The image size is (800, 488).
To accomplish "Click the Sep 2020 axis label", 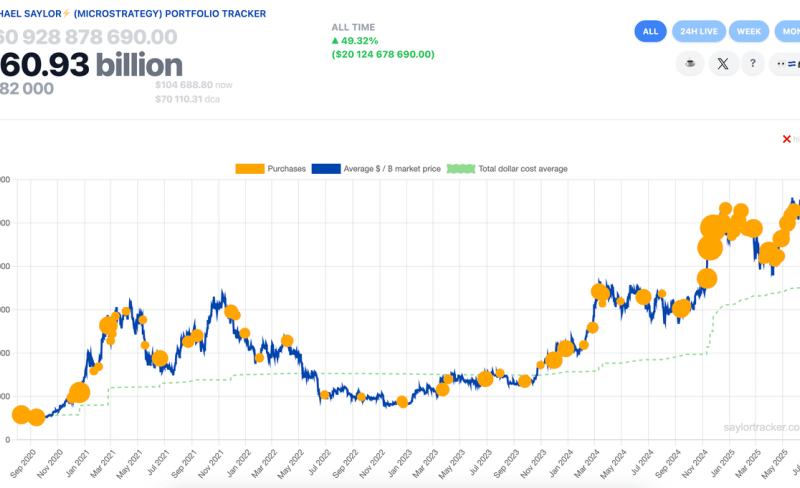I will point(22,463).
